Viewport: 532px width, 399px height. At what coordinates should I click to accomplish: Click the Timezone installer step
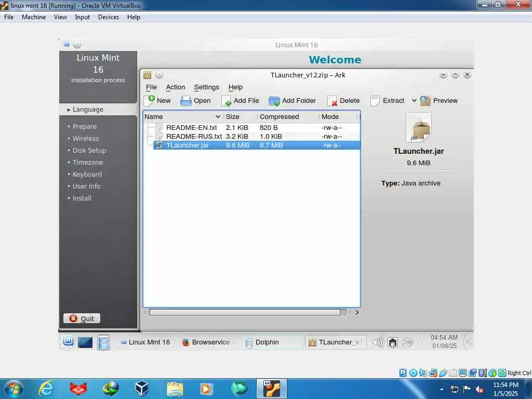[87, 162]
